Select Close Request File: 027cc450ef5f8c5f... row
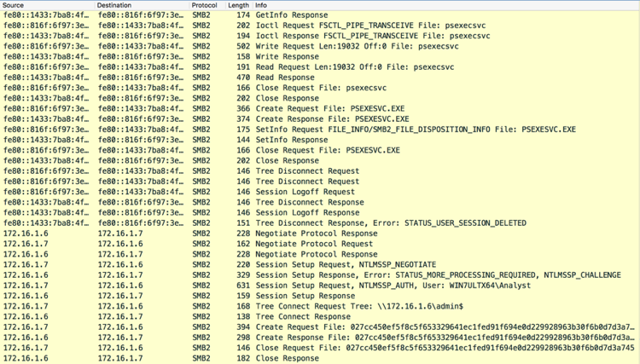The width and height of the screenshot is (640, 364). tap(320, 348)
